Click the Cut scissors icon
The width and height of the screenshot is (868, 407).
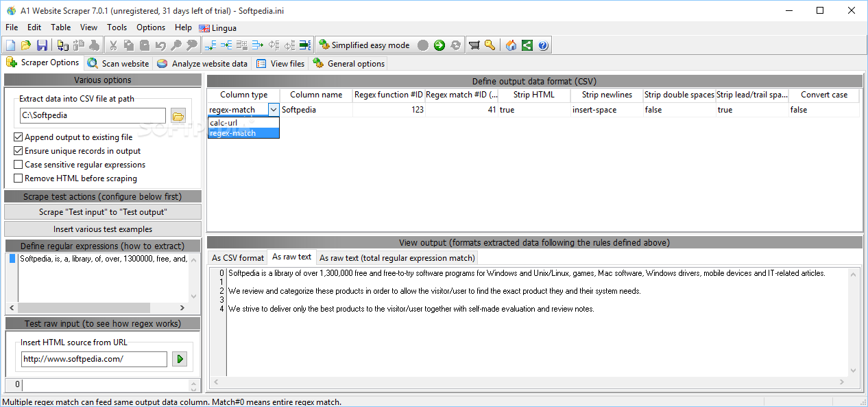click(113, 45)
